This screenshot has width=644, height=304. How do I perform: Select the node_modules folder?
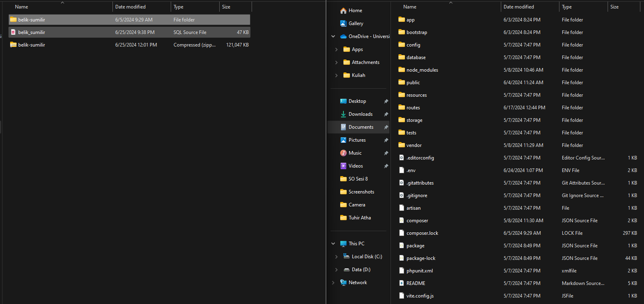(x=422, y=70)
